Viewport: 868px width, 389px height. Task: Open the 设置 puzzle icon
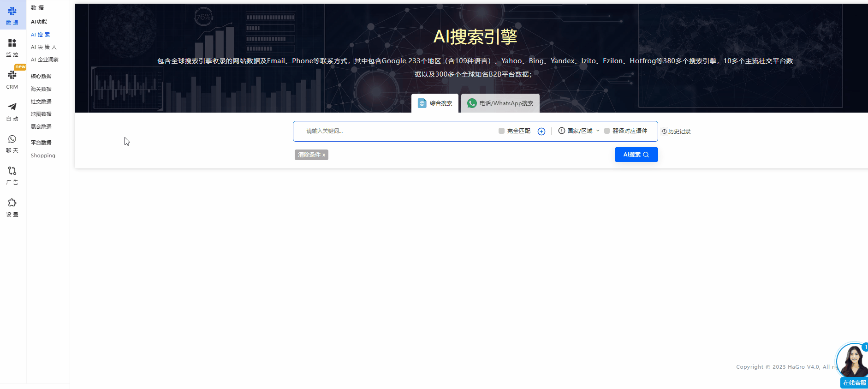coord(12,203)
